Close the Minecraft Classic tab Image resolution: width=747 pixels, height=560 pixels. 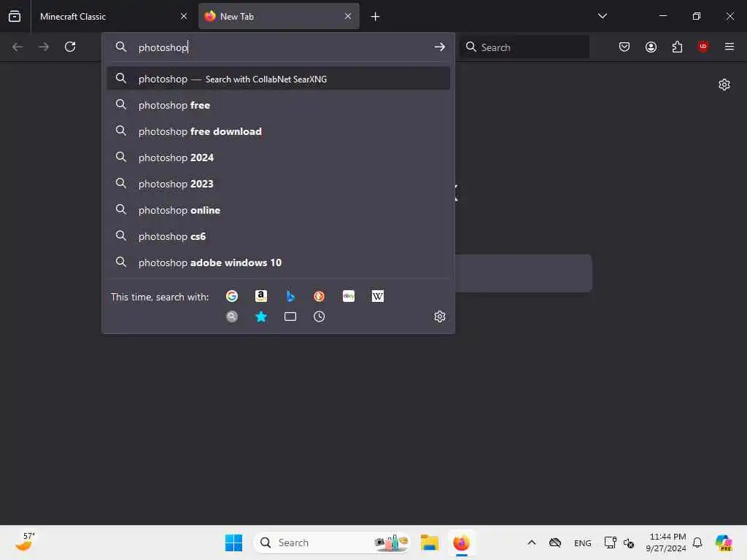point(184,16)
